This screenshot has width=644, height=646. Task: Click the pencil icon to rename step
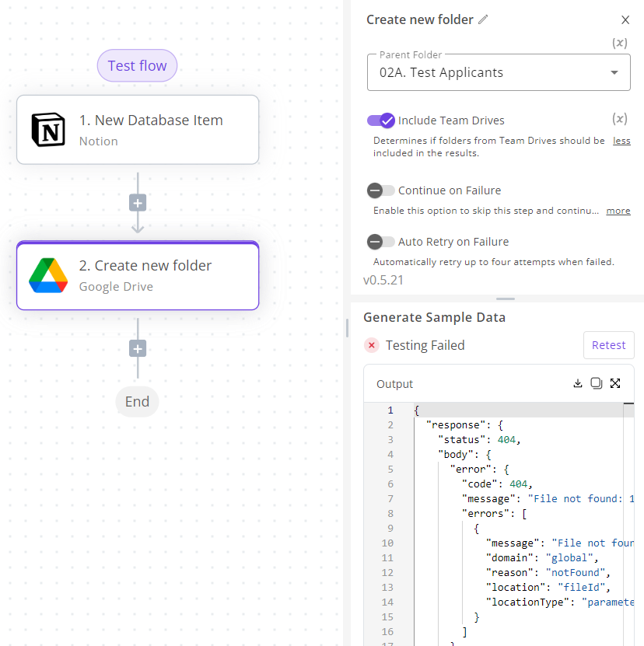pyautogui.click(x=483, y=20)
